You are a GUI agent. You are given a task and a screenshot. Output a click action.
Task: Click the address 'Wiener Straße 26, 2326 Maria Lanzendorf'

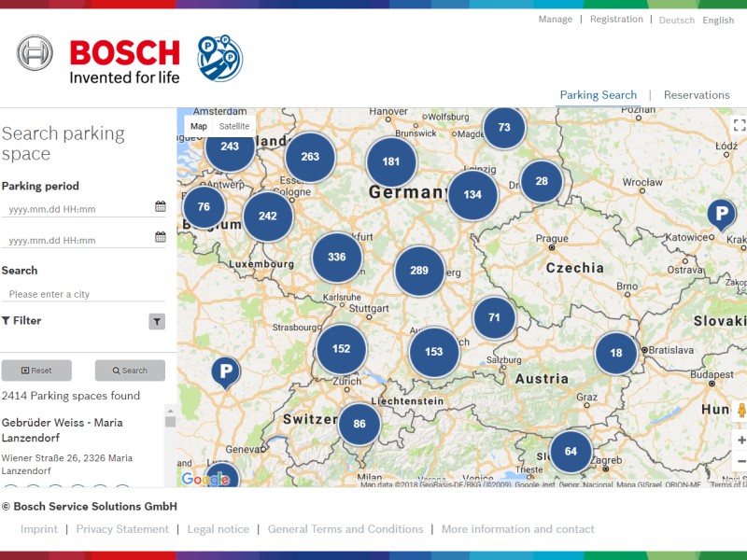(67, 464)
